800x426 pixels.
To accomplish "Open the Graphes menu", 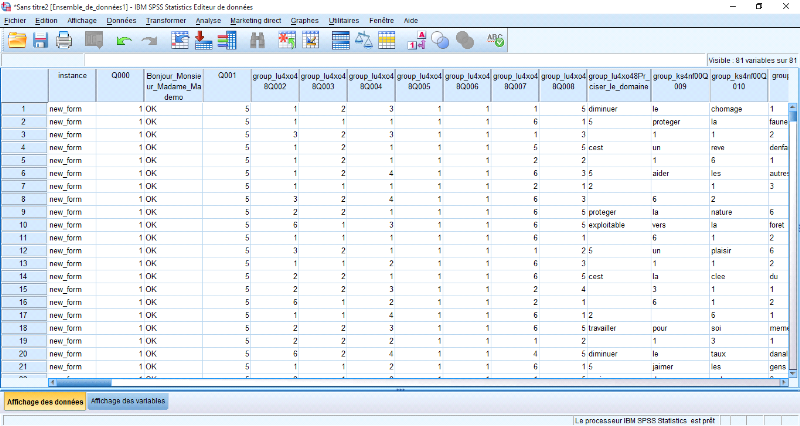I will [x=305, y=20].
